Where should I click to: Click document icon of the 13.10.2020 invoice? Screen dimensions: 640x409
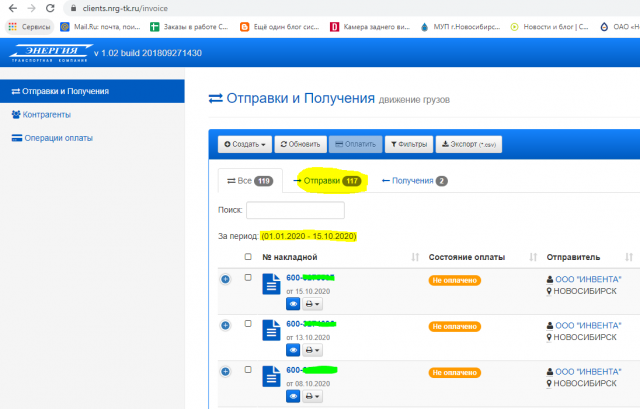coord(272,331)
